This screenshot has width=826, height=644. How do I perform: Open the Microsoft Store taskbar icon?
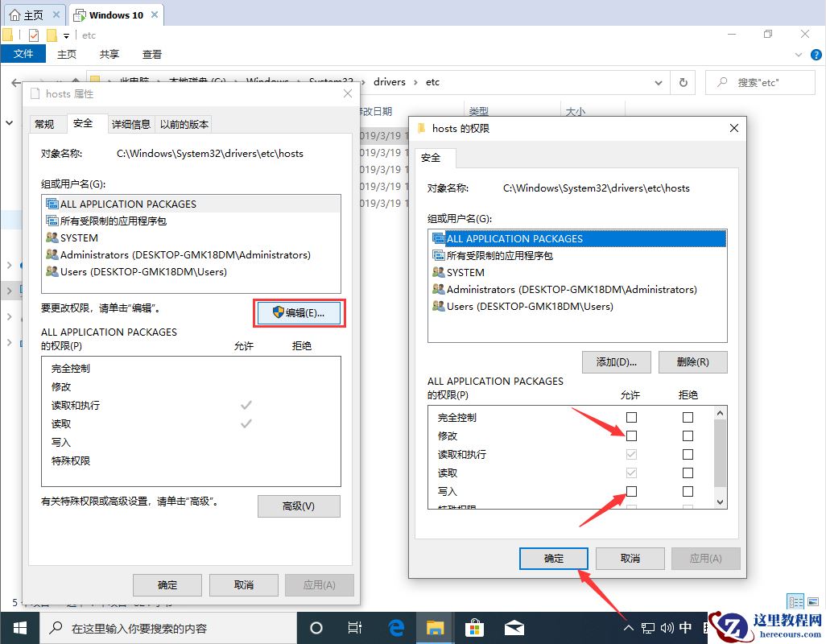click(473, 628)
